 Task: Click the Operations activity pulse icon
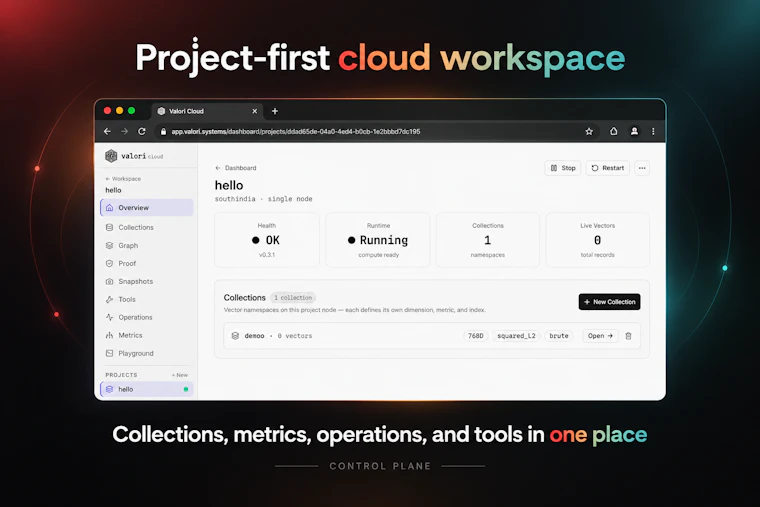point(110,317)
